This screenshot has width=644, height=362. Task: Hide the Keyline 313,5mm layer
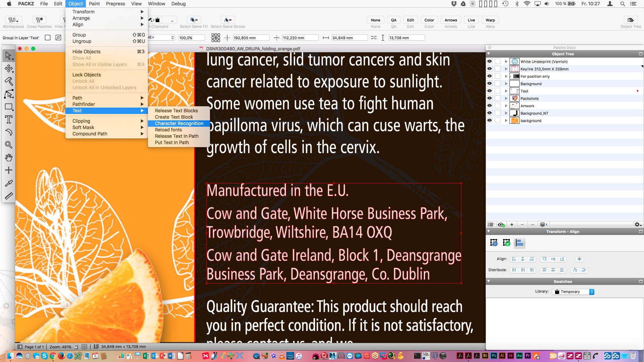[489, 69]
